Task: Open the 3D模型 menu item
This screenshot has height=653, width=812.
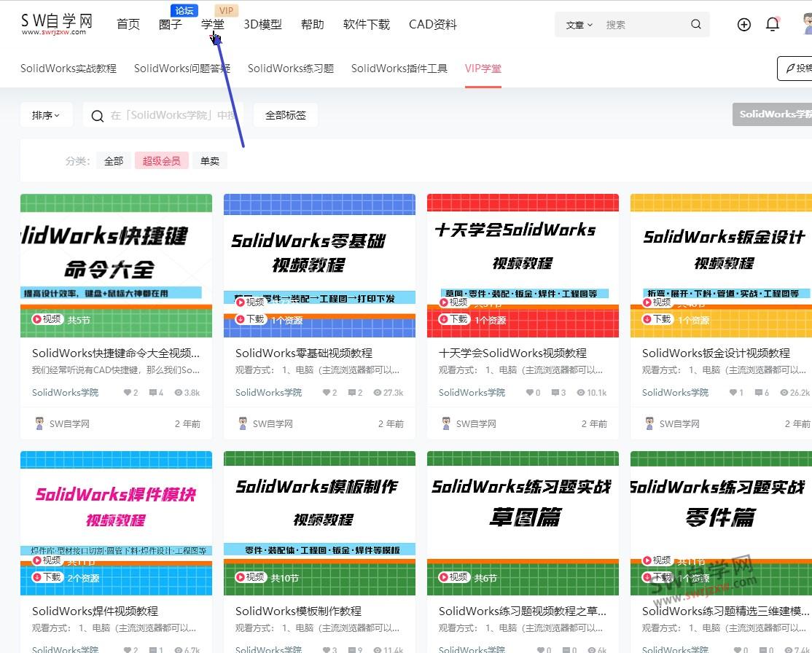Action: coord(262,24)
